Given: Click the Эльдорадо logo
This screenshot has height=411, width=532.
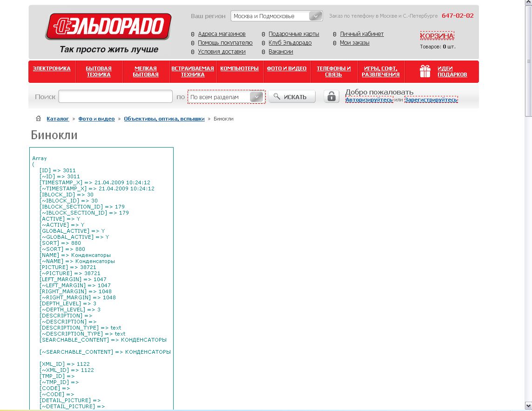Looking at the screenshot, I should coord(108,27).
